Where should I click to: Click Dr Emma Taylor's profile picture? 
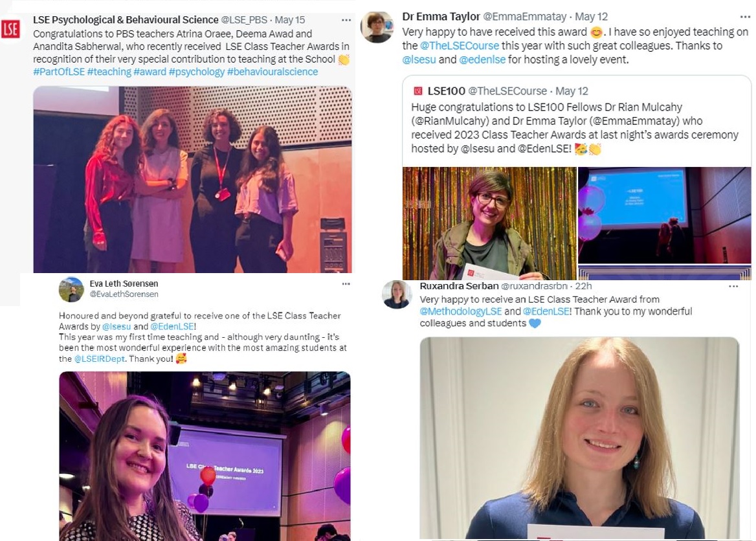[x=377, y=27]
